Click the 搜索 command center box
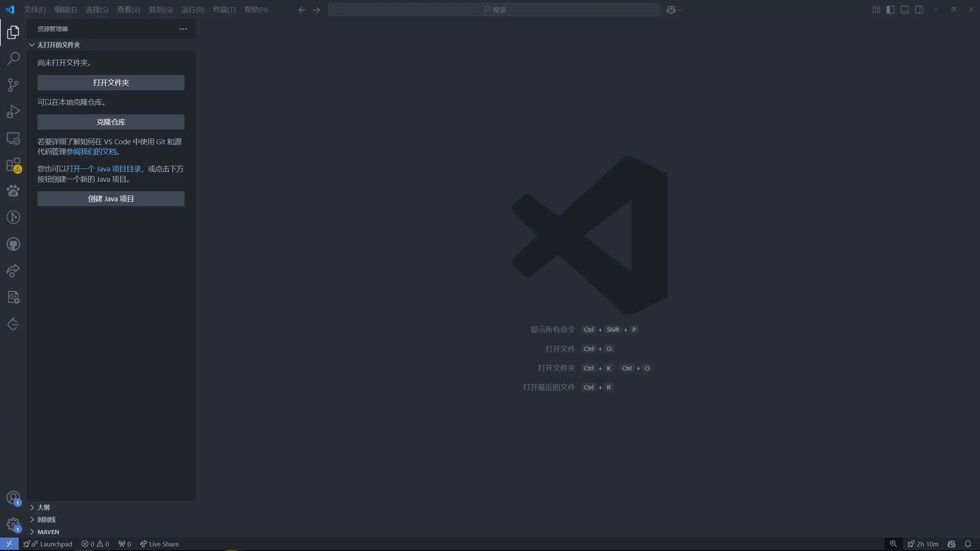Image resolution: width=980 pixels, height=551 pixels. (493, 10)
